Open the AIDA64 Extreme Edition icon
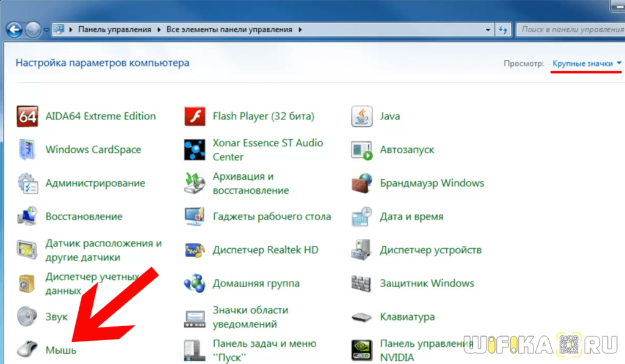 pos(28,116)
